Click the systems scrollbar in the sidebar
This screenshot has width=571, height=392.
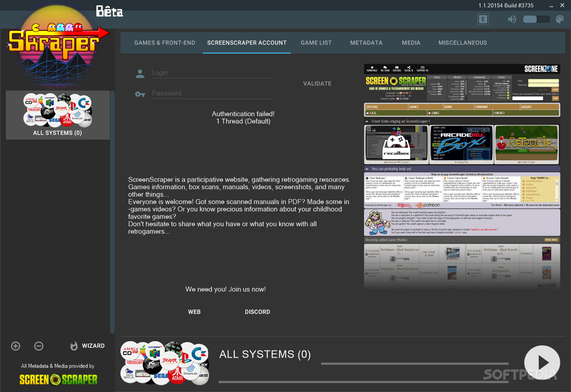tap(112, 212)
